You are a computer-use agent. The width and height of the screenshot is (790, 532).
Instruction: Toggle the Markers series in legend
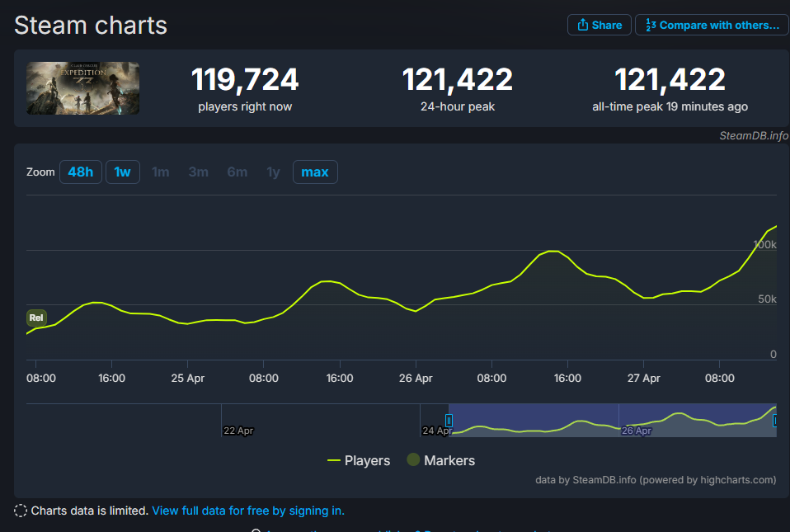coord(441,460)
